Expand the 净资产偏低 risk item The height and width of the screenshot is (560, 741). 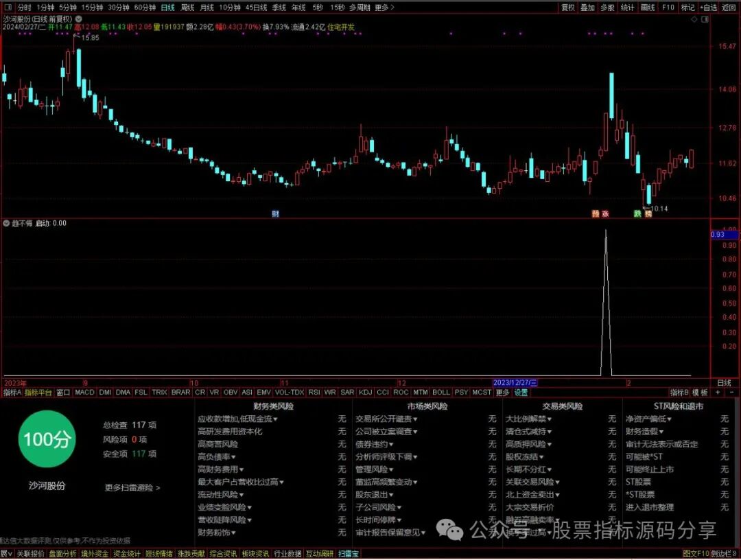(648, 419)
